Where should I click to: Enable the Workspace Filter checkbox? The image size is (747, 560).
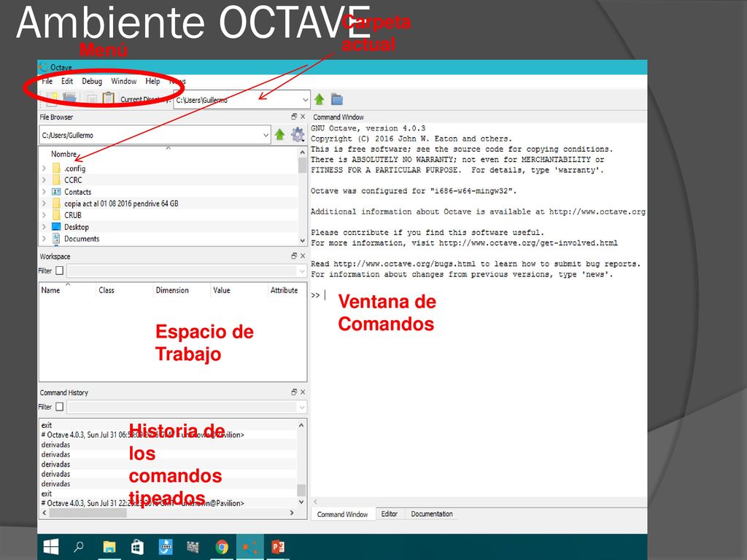[x=60, y=271]
